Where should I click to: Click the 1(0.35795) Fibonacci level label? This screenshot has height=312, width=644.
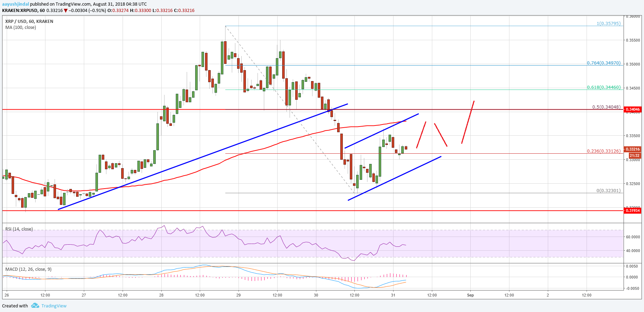pyautogui.click(x=609, y=24)
